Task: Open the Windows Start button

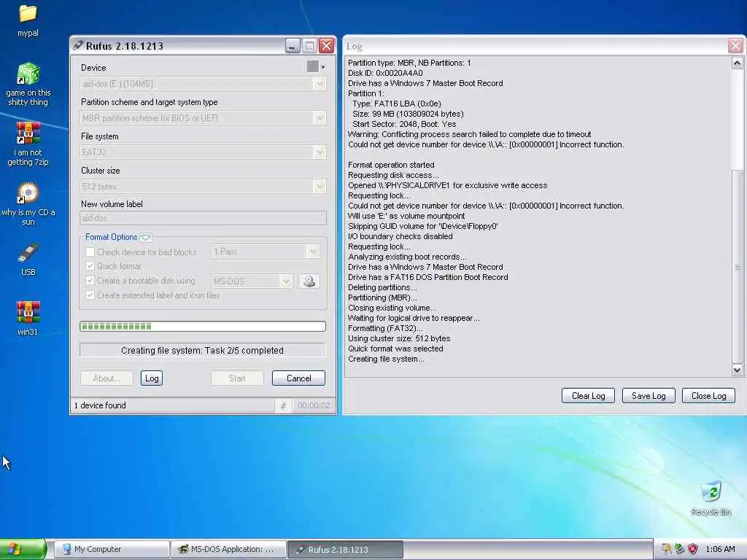Action: (x=23, y=549)
